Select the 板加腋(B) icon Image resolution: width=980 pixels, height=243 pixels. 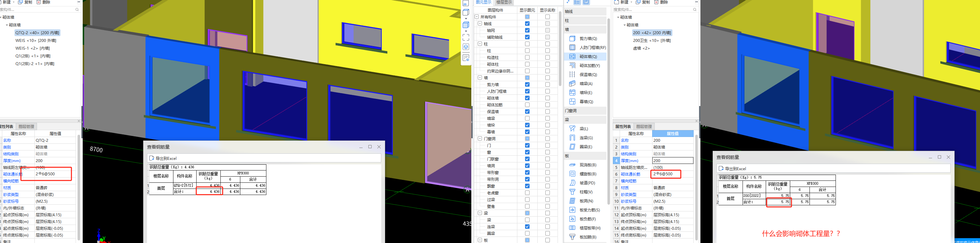tap(572, 237)
